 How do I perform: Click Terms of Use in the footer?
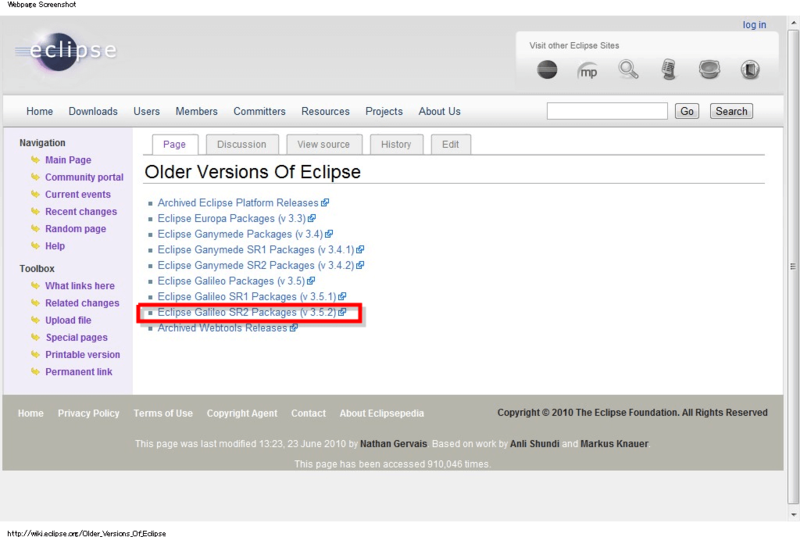click(x=163, y=413)
